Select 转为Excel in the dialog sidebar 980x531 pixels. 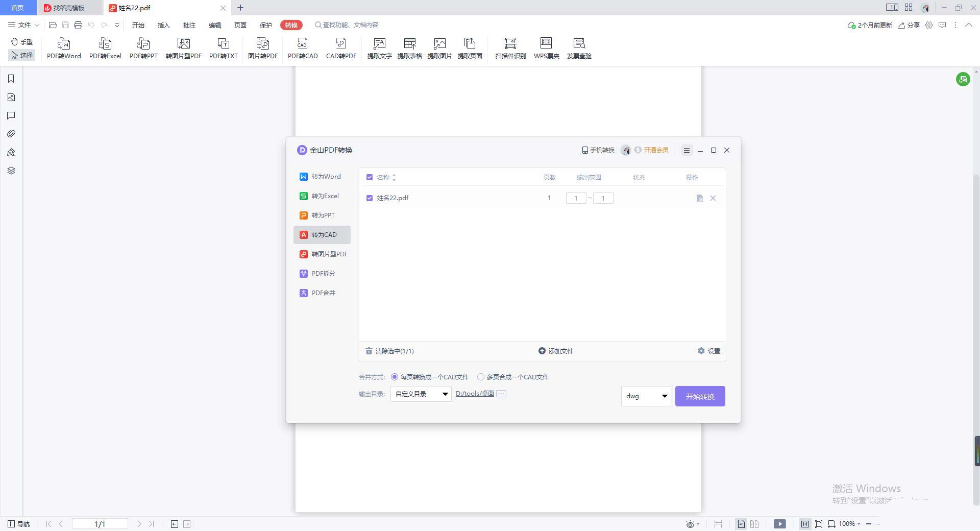coord(322,196)
